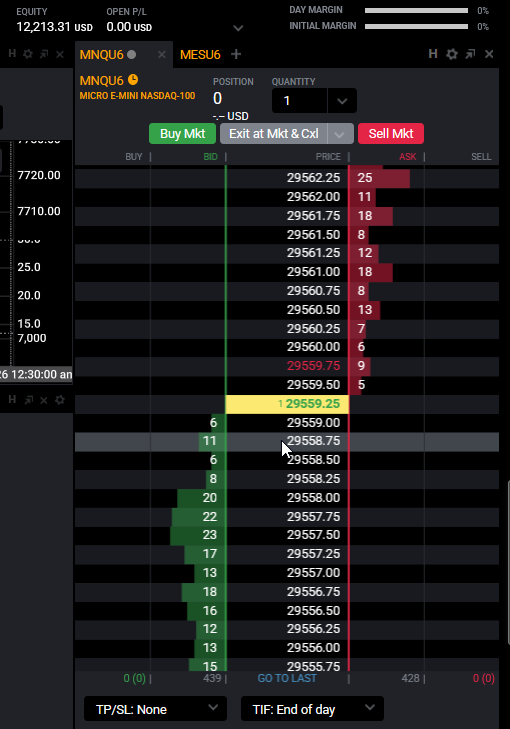Screen dimensions: 510x729
Task: Click ask size 7 at 29560.25
Action: click(x=361, y=329)
